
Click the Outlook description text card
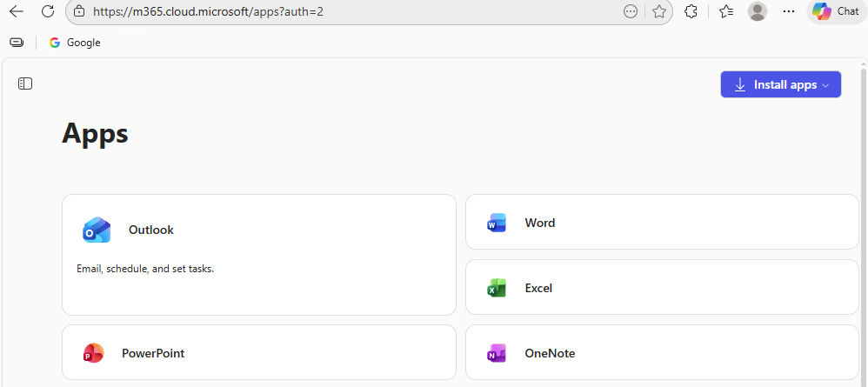(x=145, y=269)
